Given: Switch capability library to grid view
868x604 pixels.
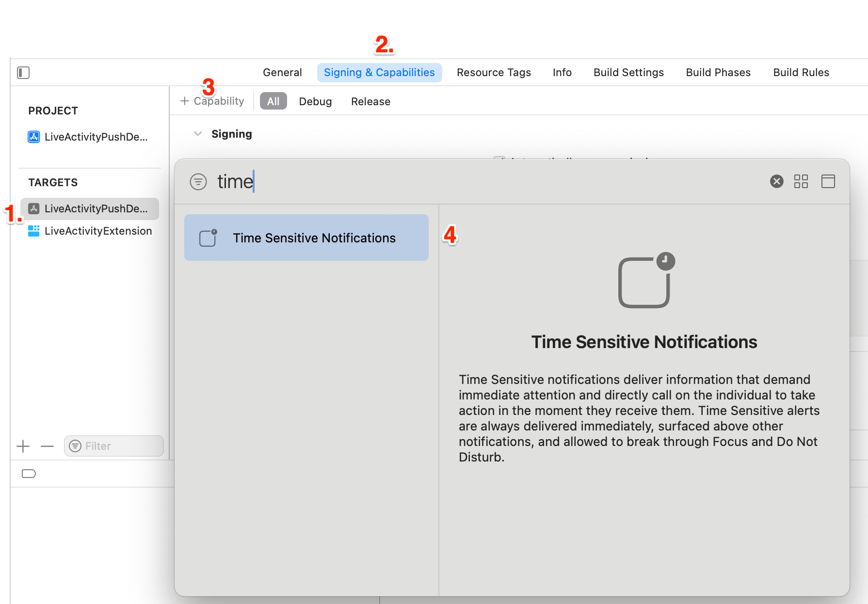Looking at the screenshot, I should coord(801,181).
